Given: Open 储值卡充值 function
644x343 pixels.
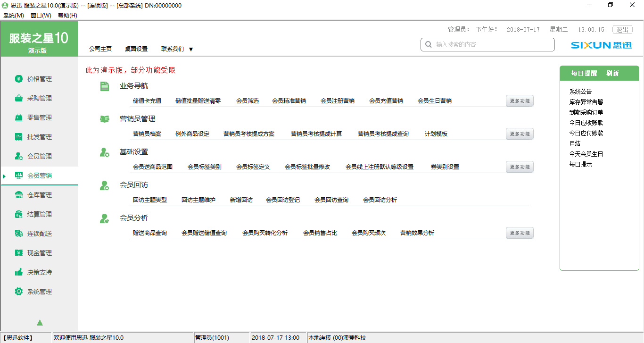Looking at the screenshot, I should [147, 100].
